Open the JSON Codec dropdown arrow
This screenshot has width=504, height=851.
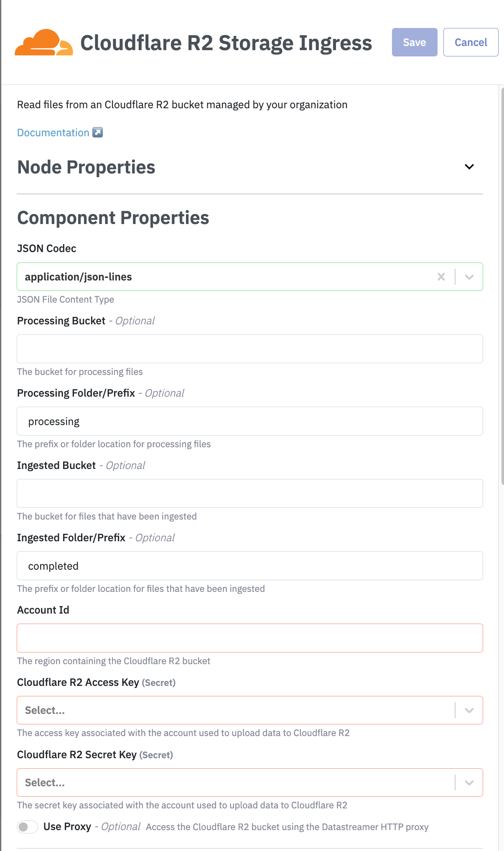click(x=469, y=277)
